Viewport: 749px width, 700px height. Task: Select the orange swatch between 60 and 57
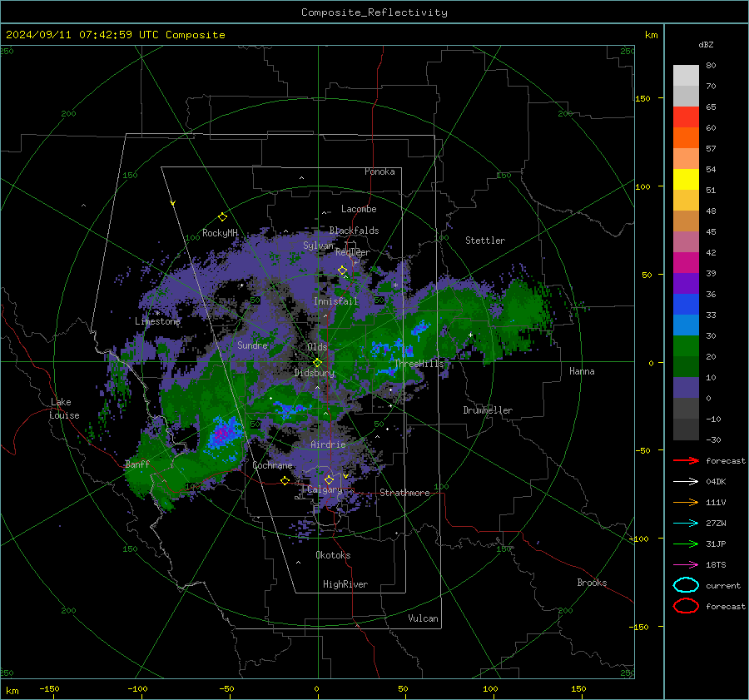(686, 138)
